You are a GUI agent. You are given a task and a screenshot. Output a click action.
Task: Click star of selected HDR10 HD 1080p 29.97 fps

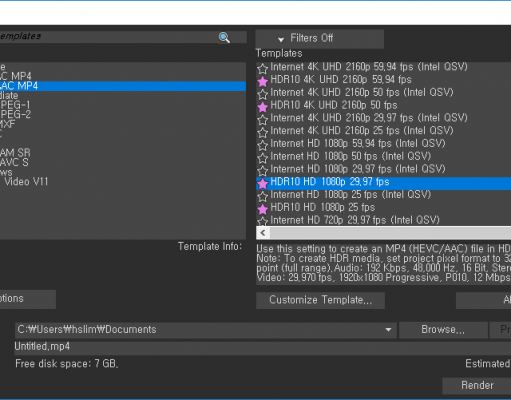coord(263,184)
